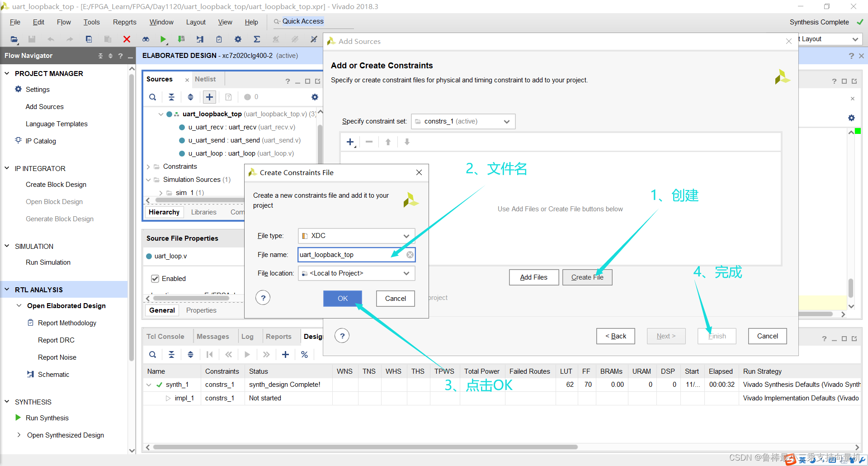Click the Back button

616,336
